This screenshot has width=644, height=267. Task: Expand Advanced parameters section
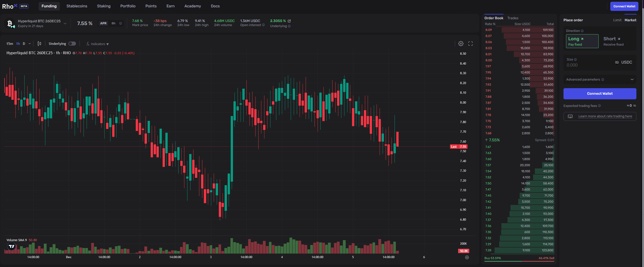pyautogui.click(x=599, y=80)
